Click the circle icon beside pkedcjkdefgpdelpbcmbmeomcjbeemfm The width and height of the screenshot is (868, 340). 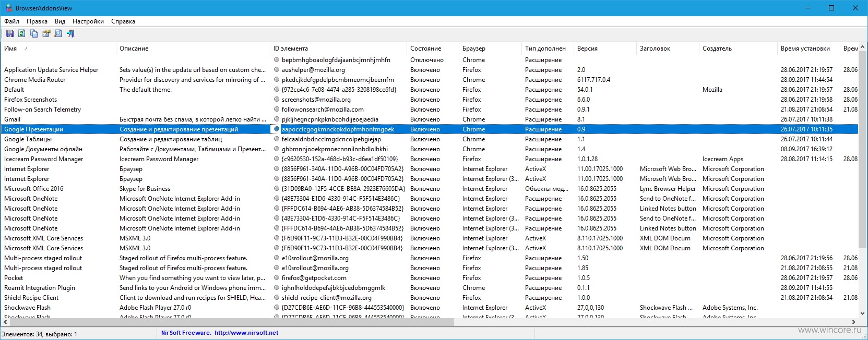pos(277,80)
